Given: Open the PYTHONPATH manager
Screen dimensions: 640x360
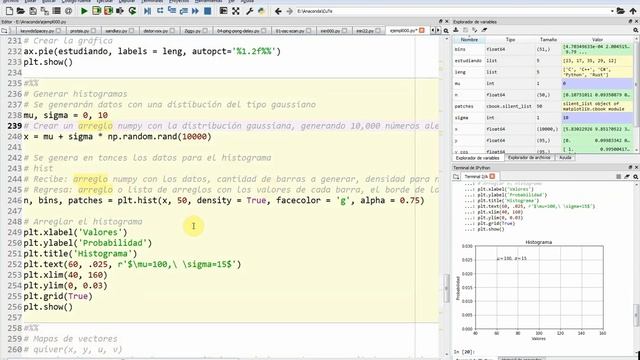Looking at the screenshot, I should point(262,11).
